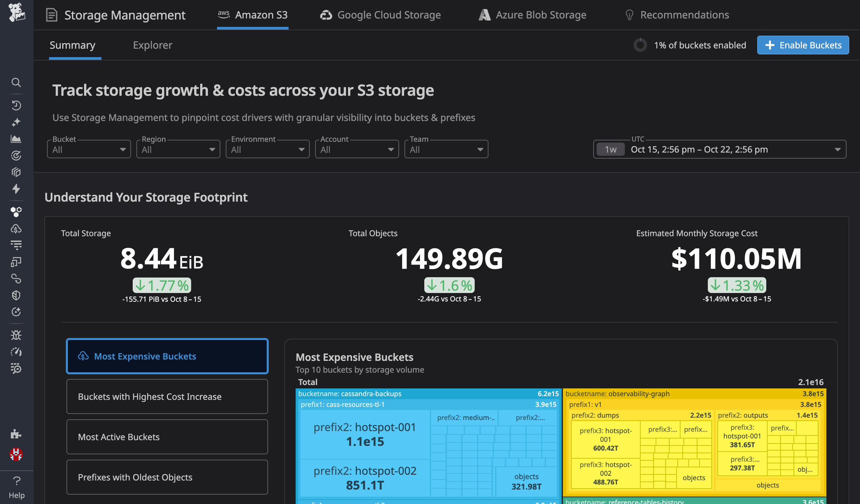Select the Bits AI sparkle icon
Viewport: 860px width, 504px height.
click(x=16, y=122)
